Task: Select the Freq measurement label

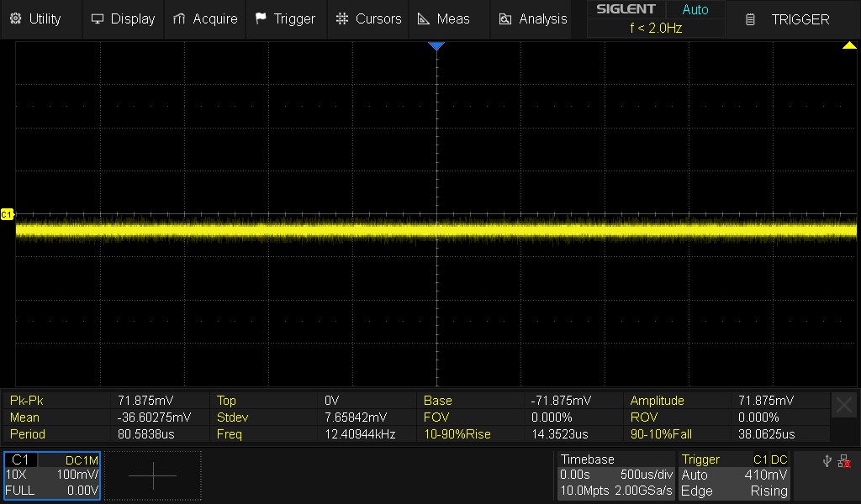Action: 229,434
